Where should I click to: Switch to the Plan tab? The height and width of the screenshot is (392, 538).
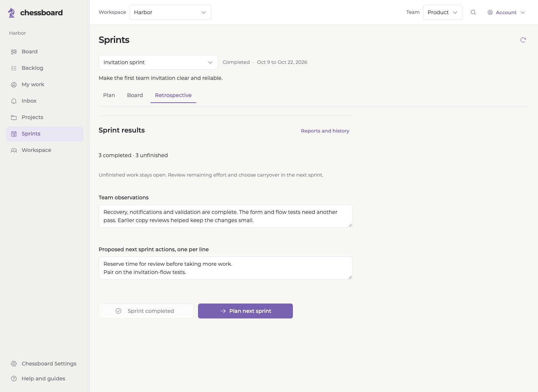tap(109, 95)
